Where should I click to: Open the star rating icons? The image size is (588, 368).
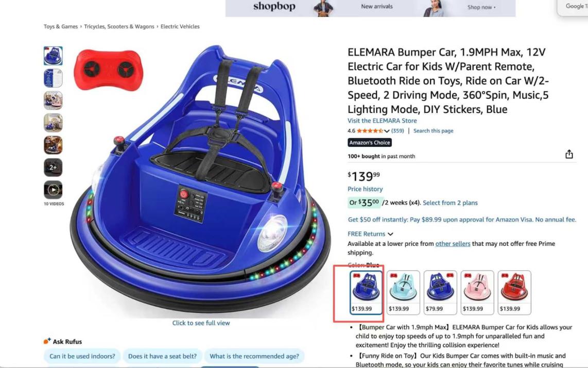click(369, 131)
